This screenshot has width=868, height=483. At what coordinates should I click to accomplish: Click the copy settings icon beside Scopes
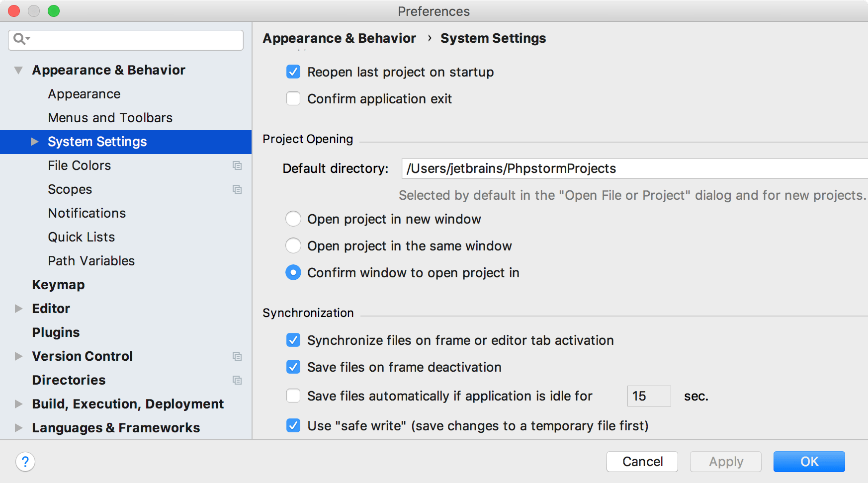(x=238, y=190)
